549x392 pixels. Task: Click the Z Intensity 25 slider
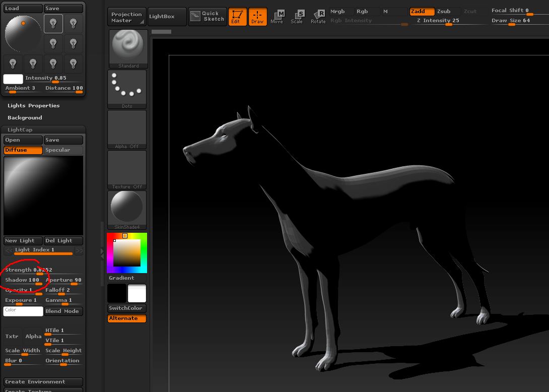pyautogui.click(x=448, y=21)
